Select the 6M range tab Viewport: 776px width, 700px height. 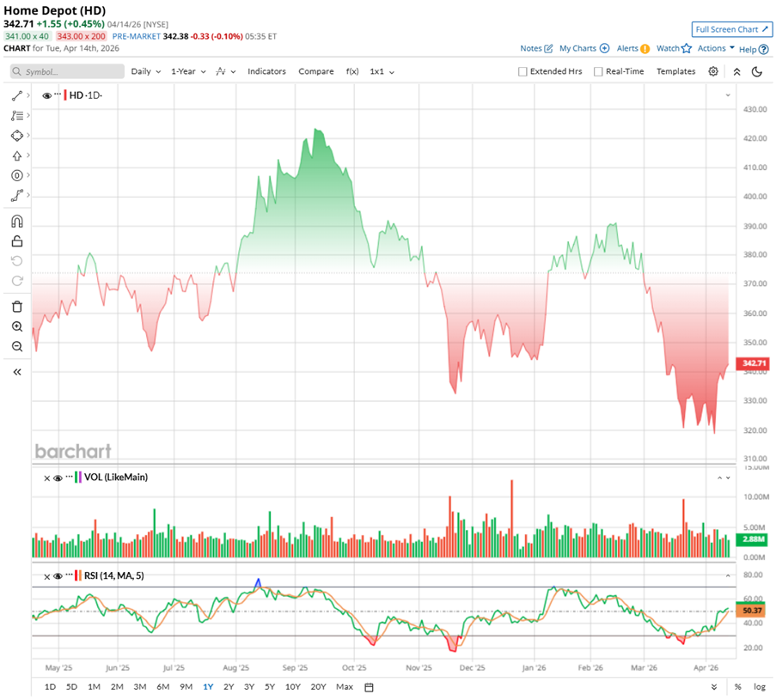[x=162, y=686]
